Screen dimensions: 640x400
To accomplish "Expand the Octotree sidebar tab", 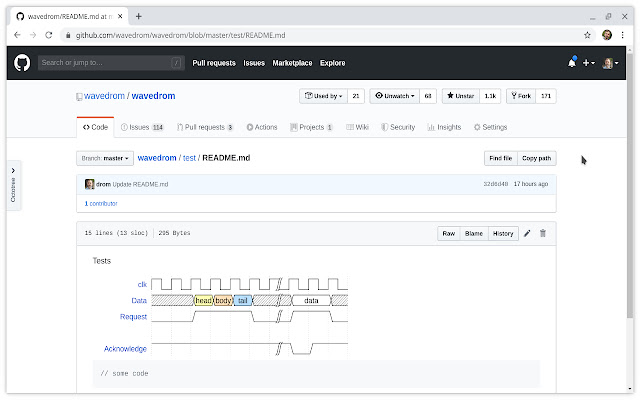I will pos(13,185).
